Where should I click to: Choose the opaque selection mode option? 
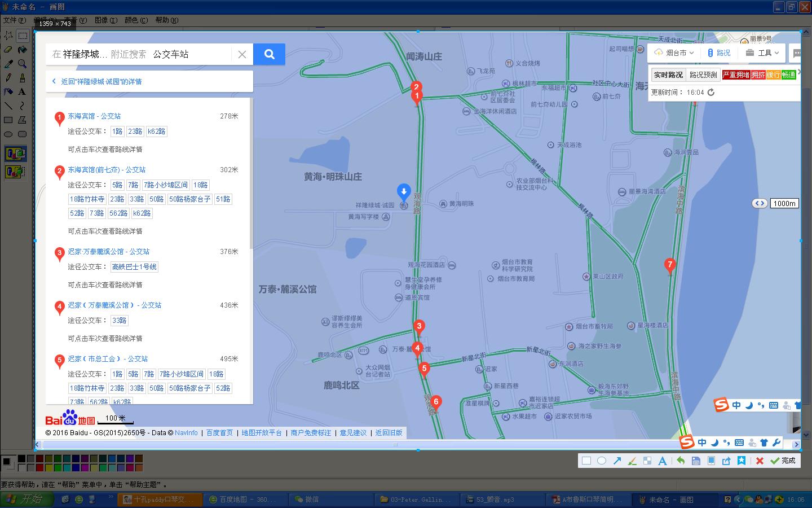(15, 154)
